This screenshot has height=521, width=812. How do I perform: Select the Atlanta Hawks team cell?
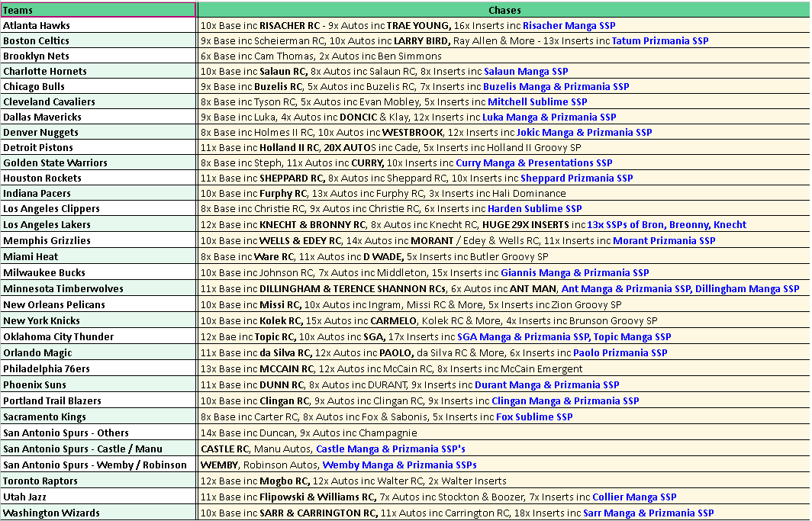click(x=98, y=25)
